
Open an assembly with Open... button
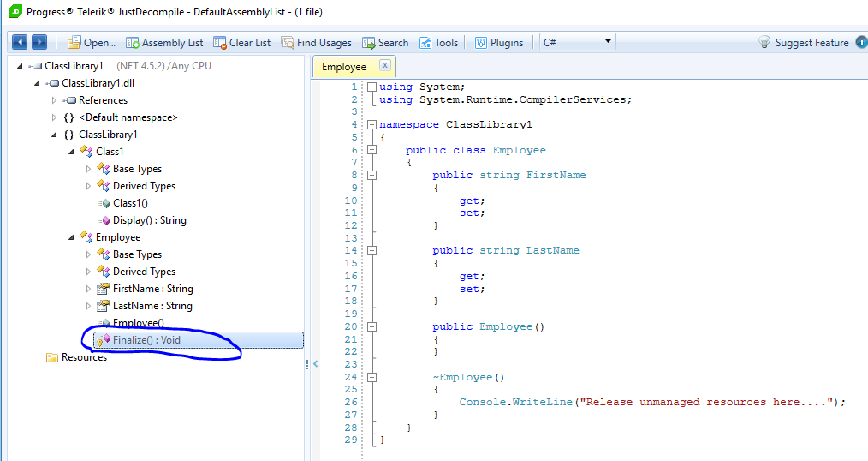(x=92, y=43)
